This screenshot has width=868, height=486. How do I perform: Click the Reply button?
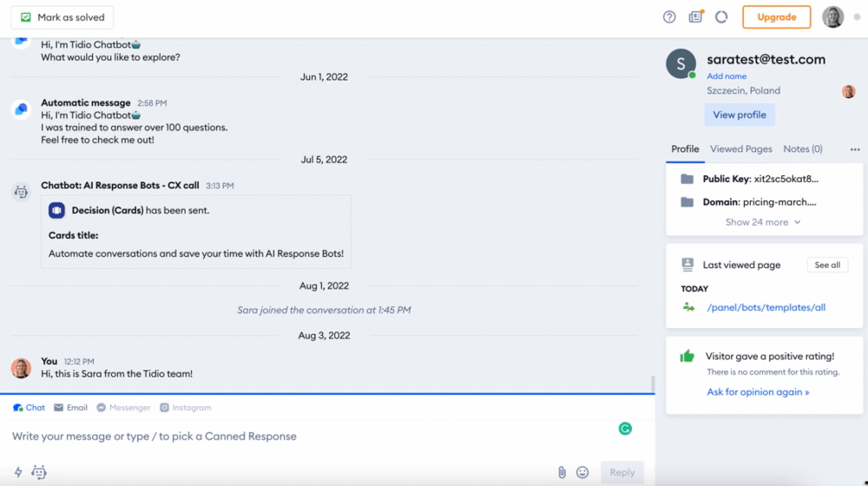622,472
